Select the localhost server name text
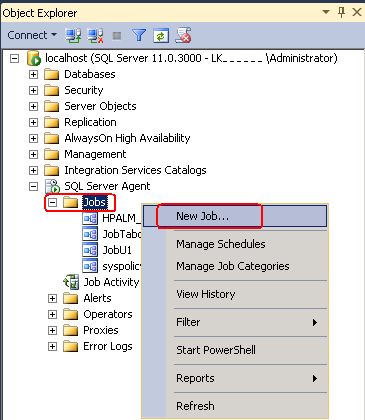365x420 pixels. coord(191,58)
